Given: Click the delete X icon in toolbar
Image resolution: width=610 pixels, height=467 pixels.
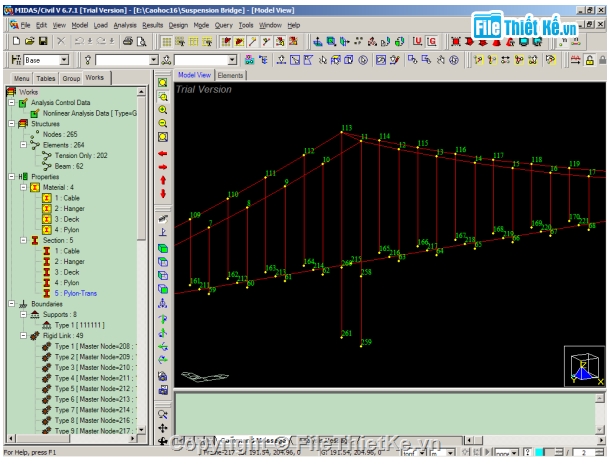Looking at the screenshot, I should click(x=61, y=41).
